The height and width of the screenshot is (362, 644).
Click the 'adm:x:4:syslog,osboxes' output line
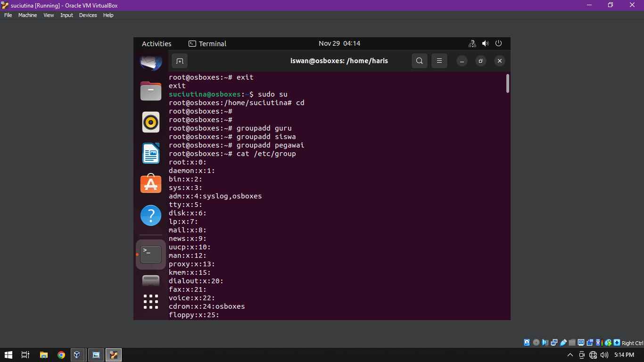(215, 196)
